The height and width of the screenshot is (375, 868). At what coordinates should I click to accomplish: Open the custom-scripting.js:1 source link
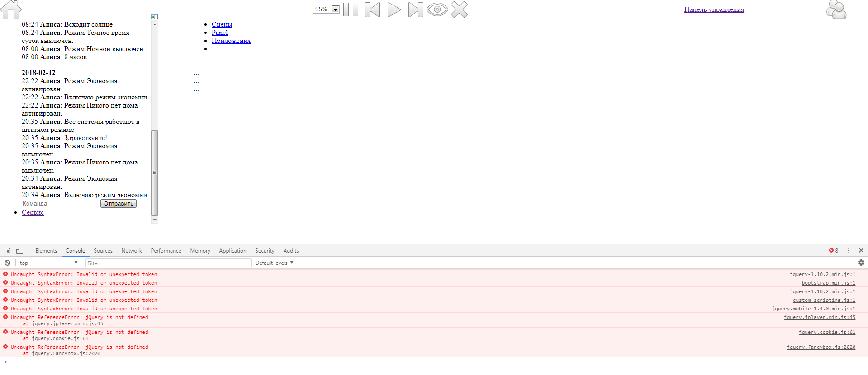coord(824,300)
